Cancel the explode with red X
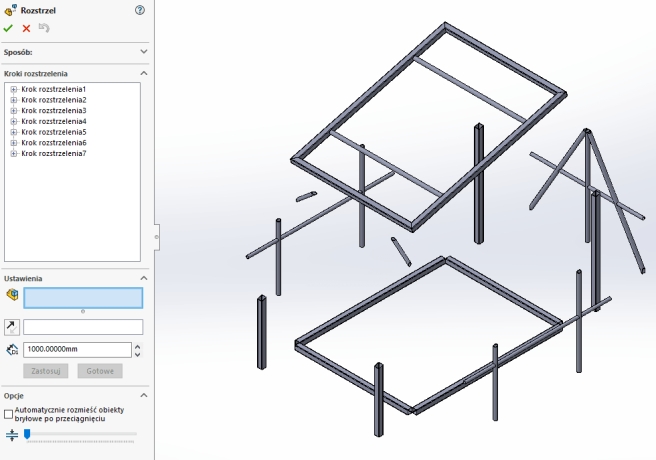This screenshot has width=656, height=460. click(26, 28)
